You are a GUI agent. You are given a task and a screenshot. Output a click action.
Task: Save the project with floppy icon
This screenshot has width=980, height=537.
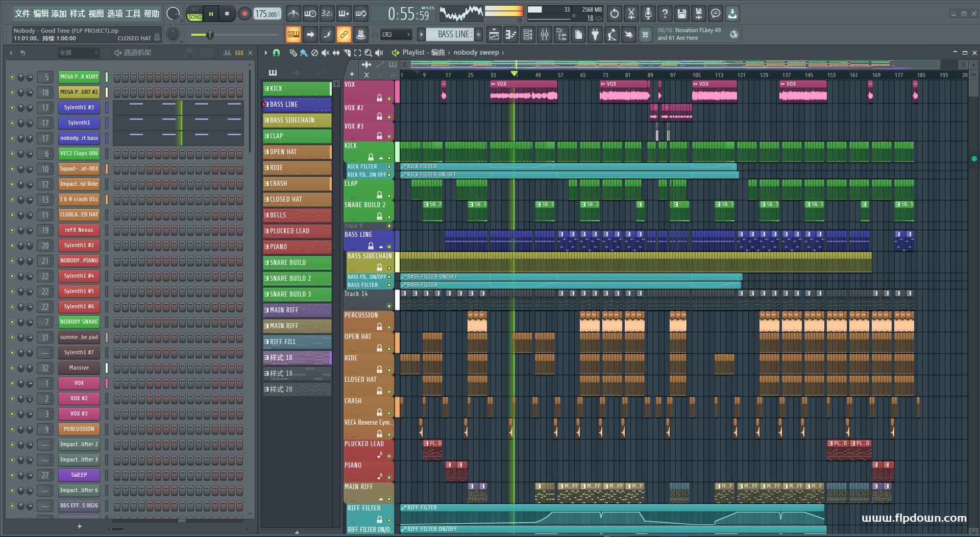(x=682, y=14)
